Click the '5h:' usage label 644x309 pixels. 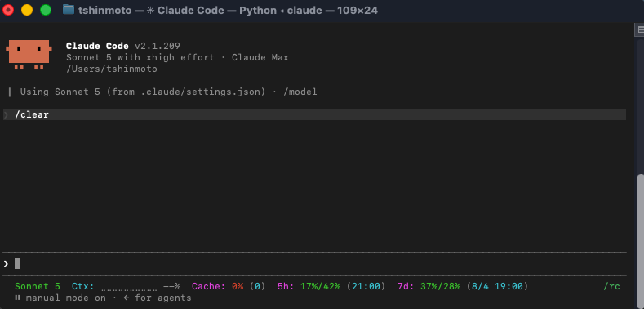tap(286, 286)
